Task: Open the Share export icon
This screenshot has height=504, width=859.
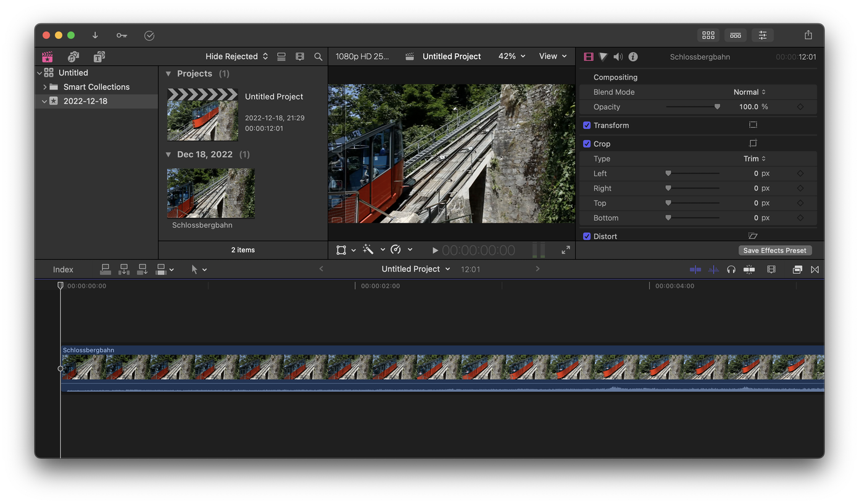Action: (808, 35)
